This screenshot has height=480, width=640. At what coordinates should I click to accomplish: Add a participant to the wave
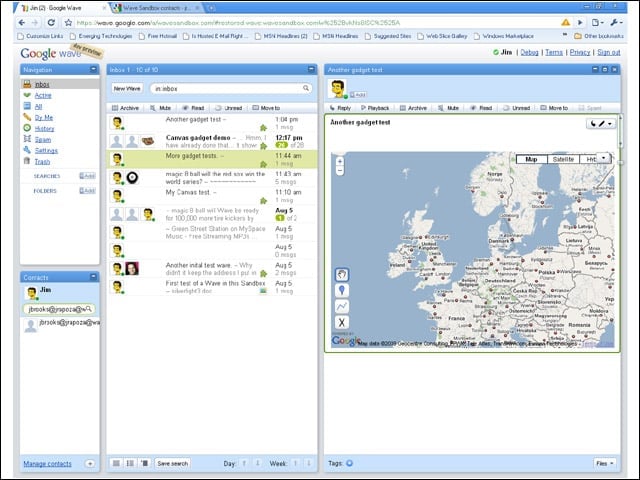point(358,94)
